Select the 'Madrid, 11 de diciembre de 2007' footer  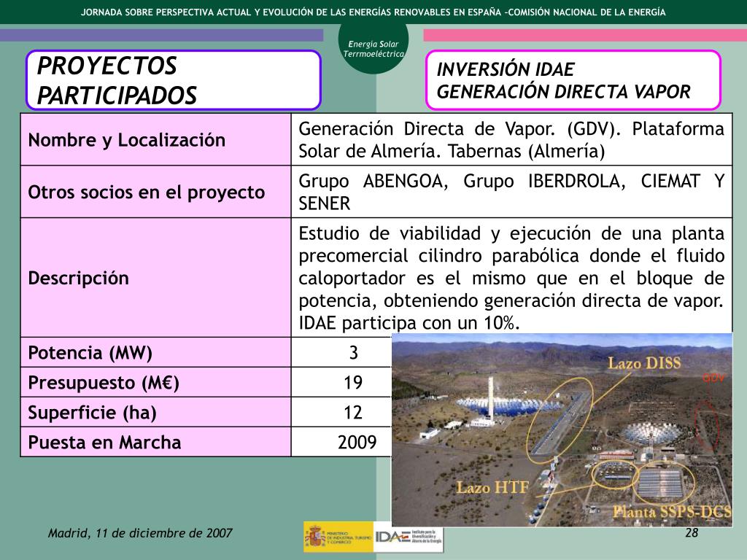[x=140, y=533]
